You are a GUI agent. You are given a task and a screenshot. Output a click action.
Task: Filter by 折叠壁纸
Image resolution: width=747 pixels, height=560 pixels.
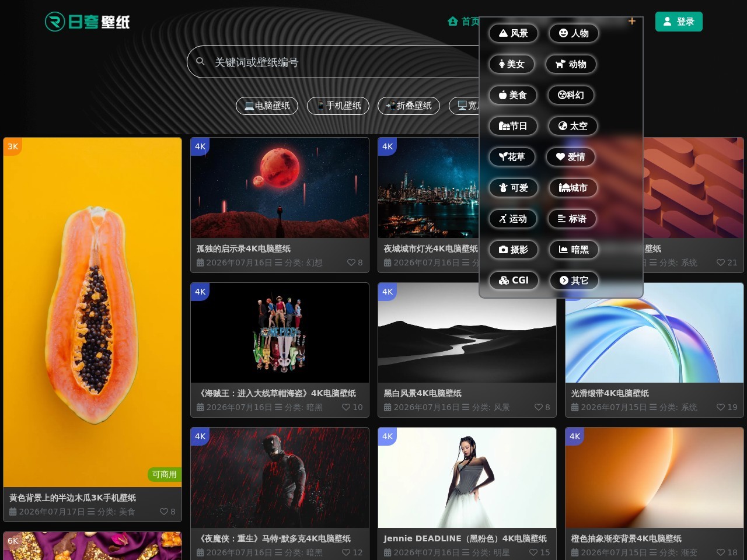[409, 106]
